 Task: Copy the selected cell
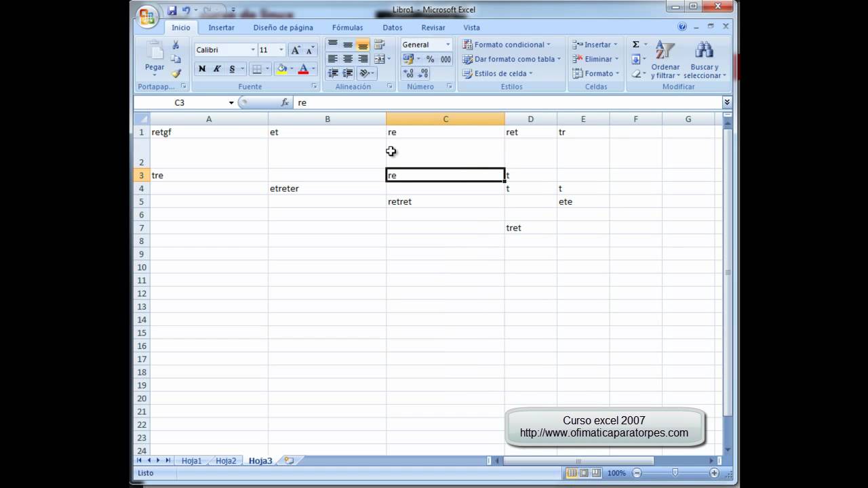click(176, 59)
